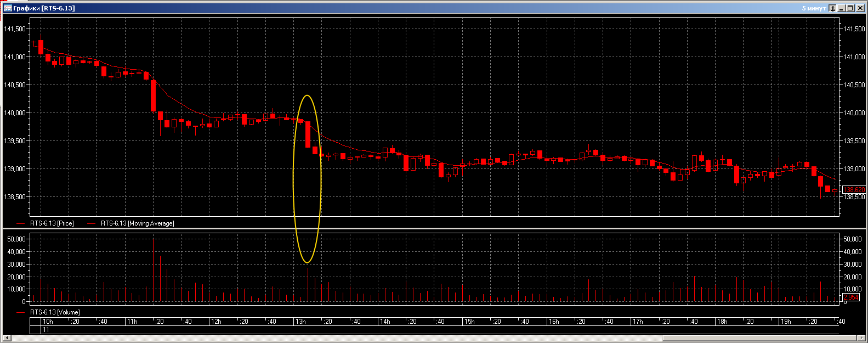Select the RTS-6.13 [Volume] legend entry
The height and width of the screenshot is (343, 868).
coord(55,312)
